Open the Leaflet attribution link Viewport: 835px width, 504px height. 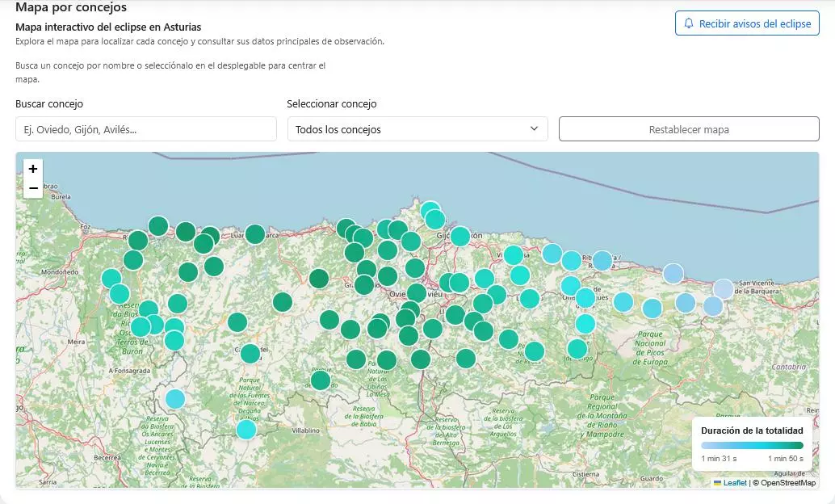tap(735, 483)
